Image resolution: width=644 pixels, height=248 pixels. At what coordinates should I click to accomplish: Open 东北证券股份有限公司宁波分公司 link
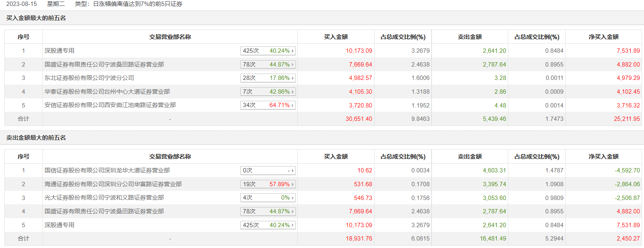[89, 78]
